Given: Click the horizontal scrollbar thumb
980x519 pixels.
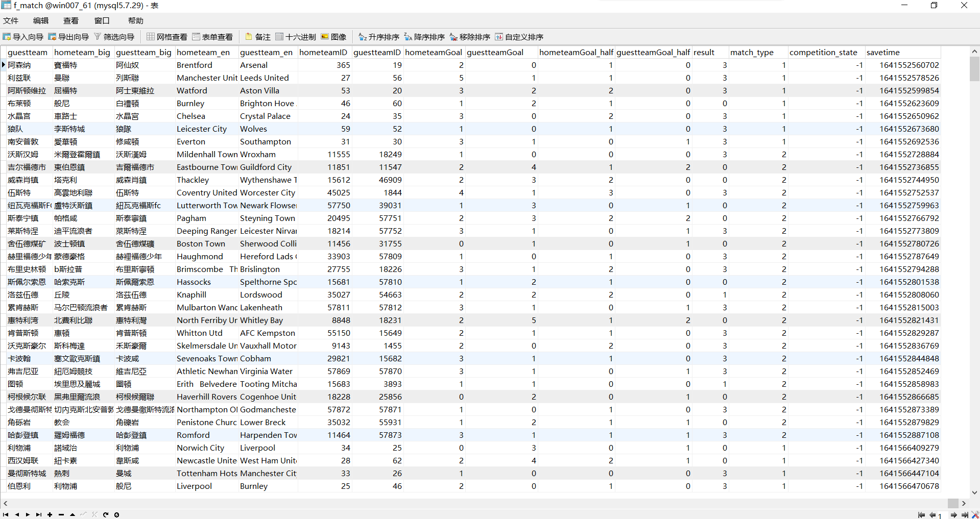Looking at the screenshot, I should [x=953, y=503].
